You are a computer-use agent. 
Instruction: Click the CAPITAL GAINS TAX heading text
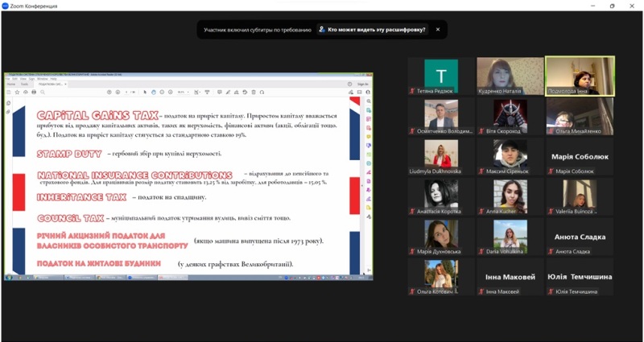pyautogui.click(x=97, y=115)
